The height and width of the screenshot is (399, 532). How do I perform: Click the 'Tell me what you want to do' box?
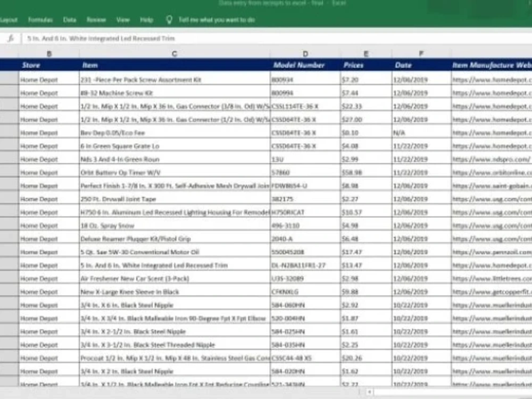click(x=217, y=20)
